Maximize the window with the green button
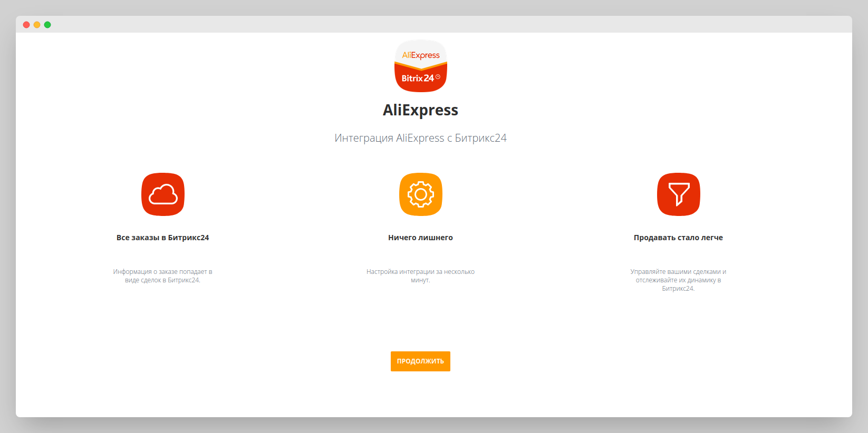 (x=47, y=25)
